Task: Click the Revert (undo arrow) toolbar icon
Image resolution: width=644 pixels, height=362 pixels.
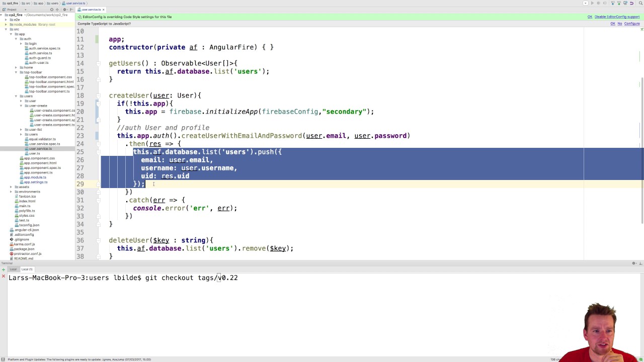Action: click(631, 3)
